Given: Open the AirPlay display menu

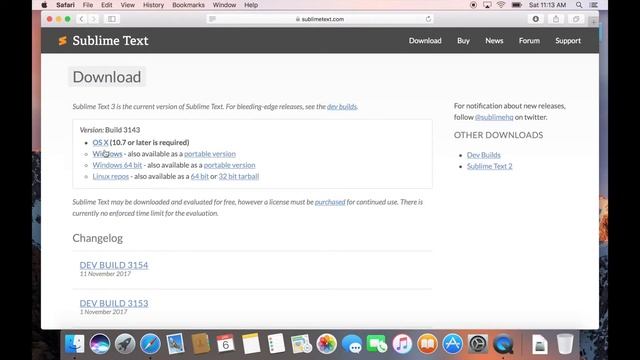Looking at the screenshot, I should pyautogui.click(x=487, y=5).
